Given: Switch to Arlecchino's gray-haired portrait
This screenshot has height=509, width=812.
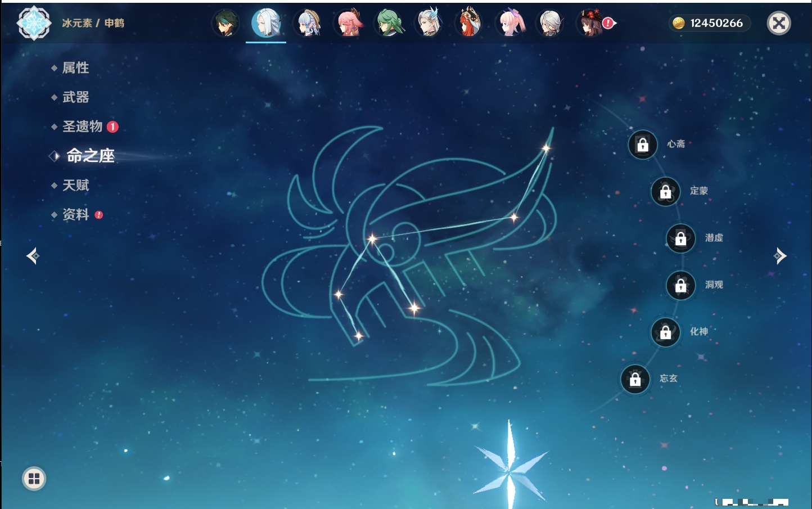Looking at the screenshot, I should (x=550, y=23).
